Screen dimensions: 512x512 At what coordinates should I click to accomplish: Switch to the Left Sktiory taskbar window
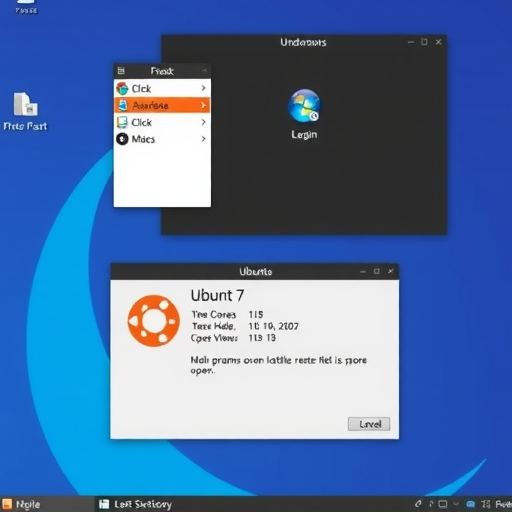point(136,504)
